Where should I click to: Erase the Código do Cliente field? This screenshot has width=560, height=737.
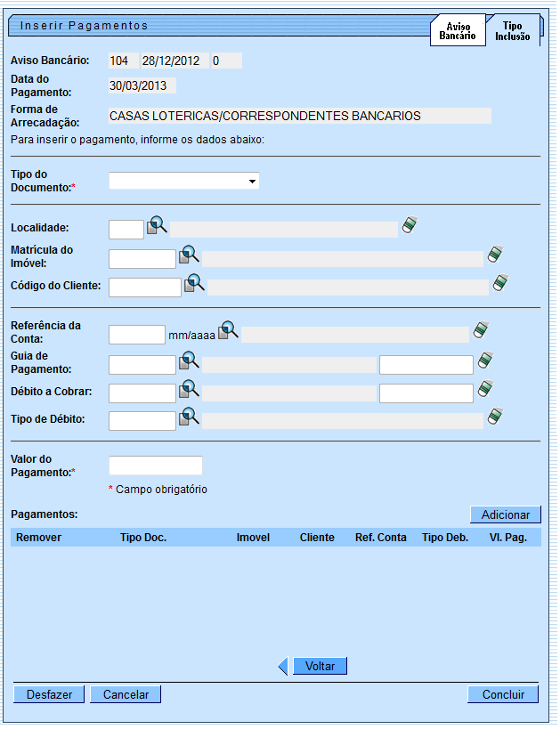pyautogui.click(x=501, y=283)
